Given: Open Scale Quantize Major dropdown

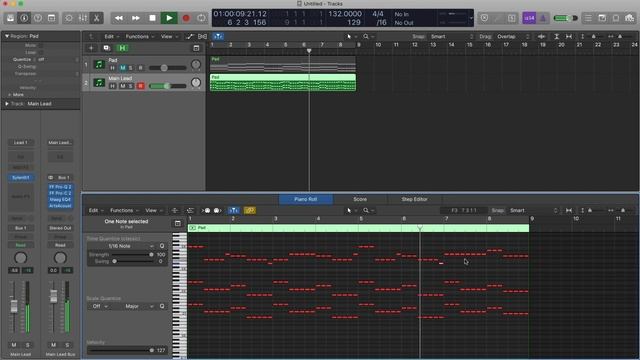Looking at the screenshot, I should [135, 306].
